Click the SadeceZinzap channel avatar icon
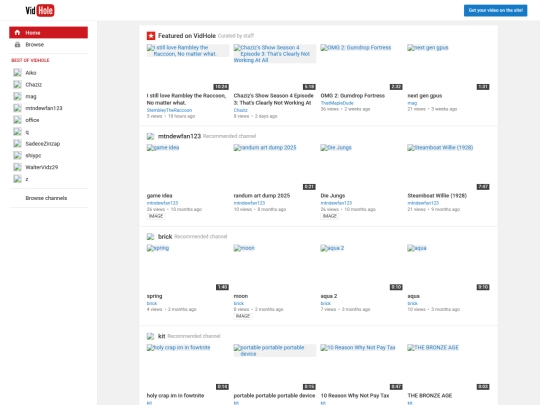The height and width of the screenshot is (405, 540). 17,144
